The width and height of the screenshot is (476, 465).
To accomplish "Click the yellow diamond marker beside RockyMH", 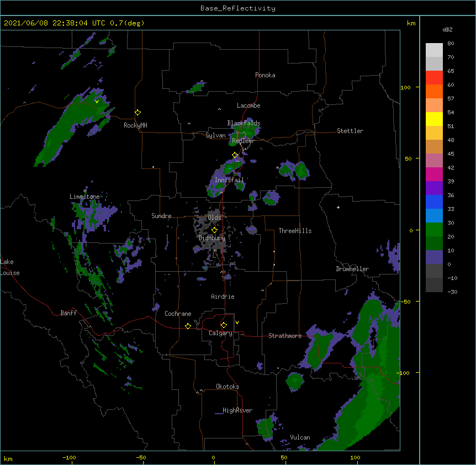I will (137, 112).
